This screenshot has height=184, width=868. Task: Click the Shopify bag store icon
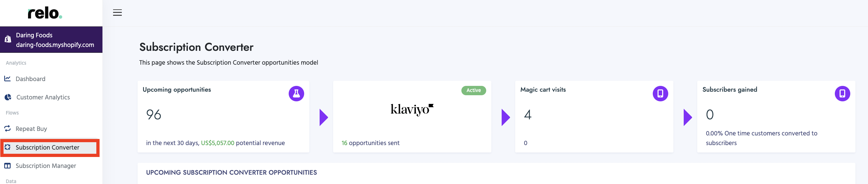[x=8, y=40]
